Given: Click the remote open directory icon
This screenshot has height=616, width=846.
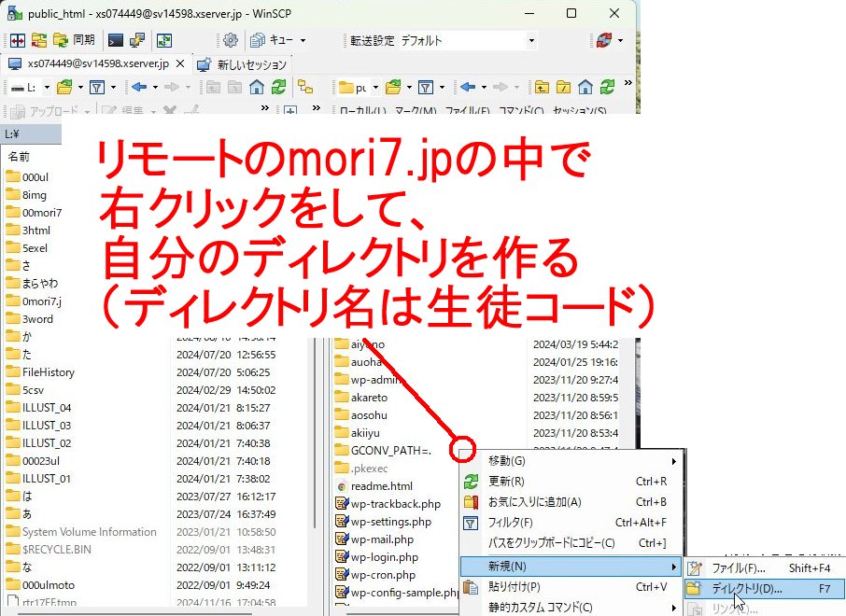Looking at the screenshot, I should click(393, 87).
